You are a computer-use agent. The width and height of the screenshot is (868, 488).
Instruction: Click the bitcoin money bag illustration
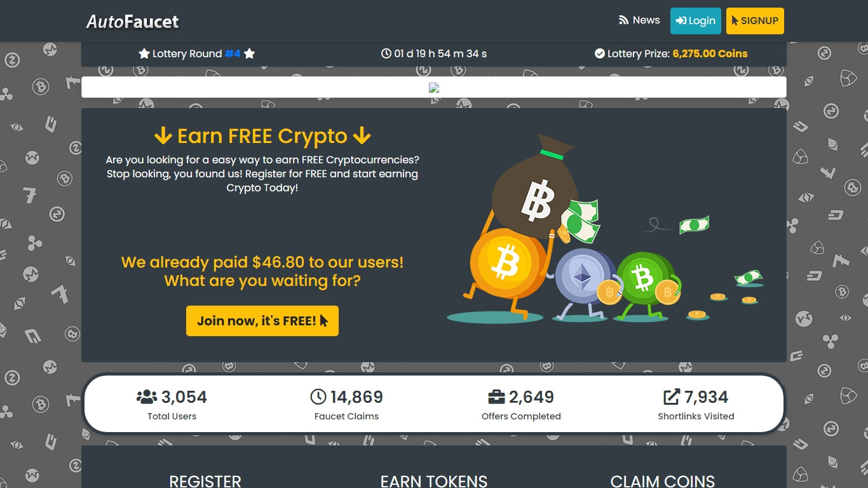pyautogui.click(x=534, y=187)
